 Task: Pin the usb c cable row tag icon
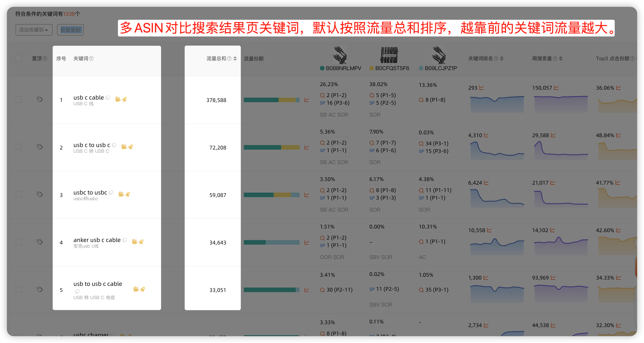[40, 99]
